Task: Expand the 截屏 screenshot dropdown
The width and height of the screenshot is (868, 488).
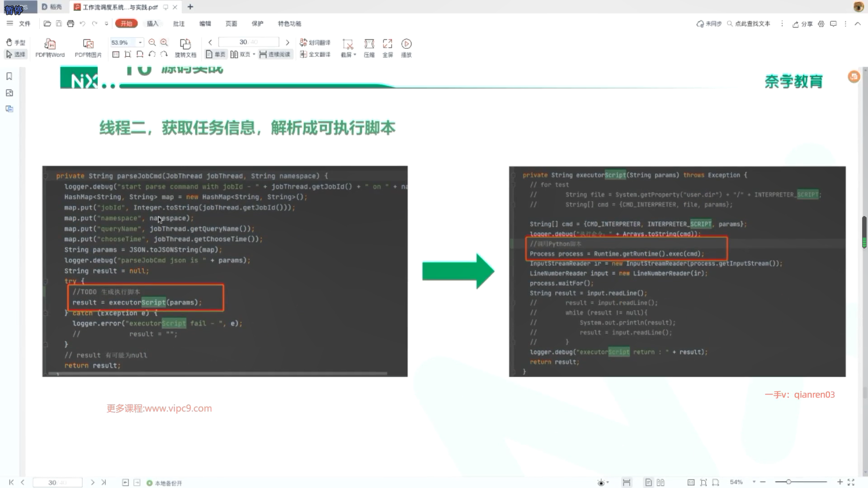Action: coord(355,55)
